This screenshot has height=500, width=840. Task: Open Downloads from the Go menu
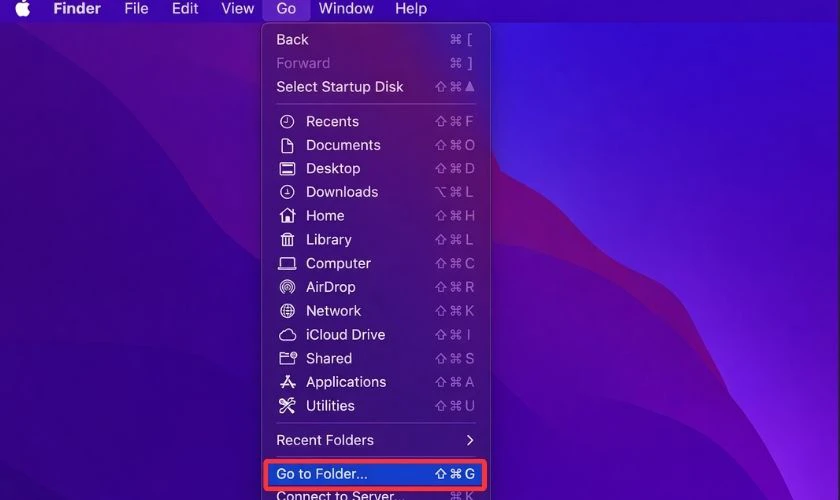pyautogui.click(x=342, y=192)
